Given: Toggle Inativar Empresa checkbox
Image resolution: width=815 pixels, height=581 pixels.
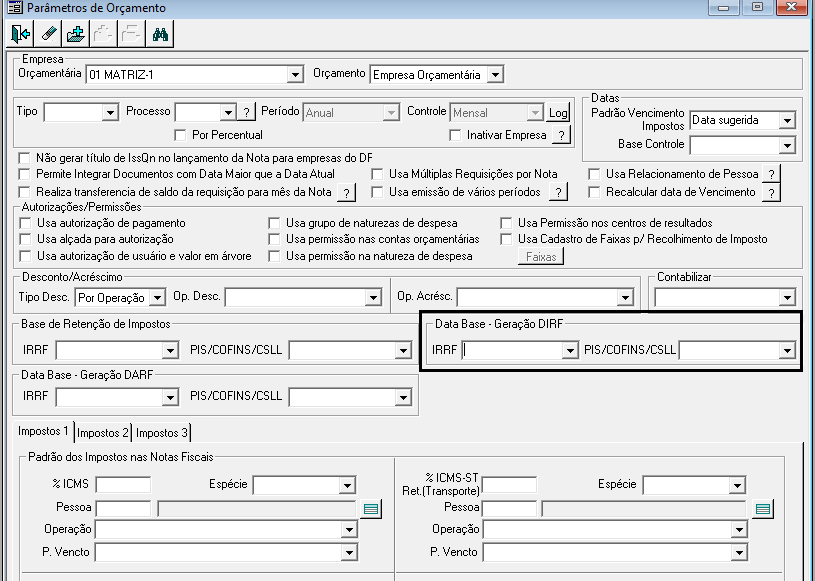Looking at the screenshot, I should (455, 135).
